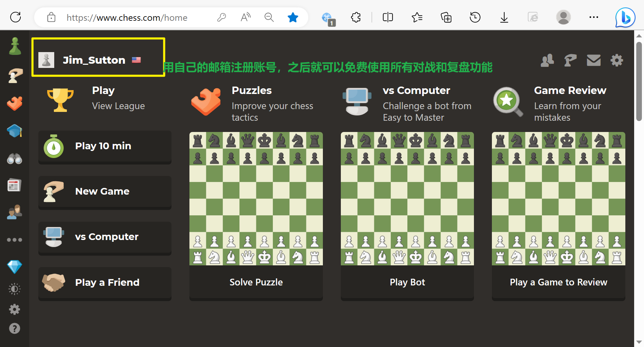The image size is (644, 347).
Task: Open browsing history dropdown
Action: pyautogui.click(x=475, y=17)
